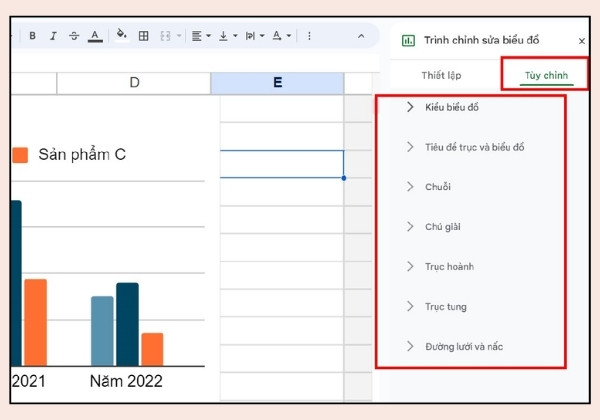Screen dimensions: 600x420
Task: Click merge cells icon
Action: (x=165, y=36)
